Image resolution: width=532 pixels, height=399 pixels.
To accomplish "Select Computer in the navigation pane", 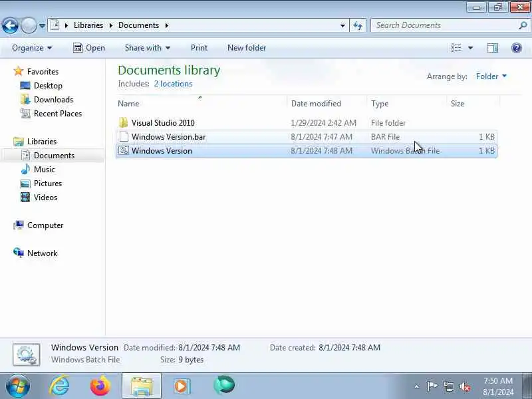I will coord(45,225).
